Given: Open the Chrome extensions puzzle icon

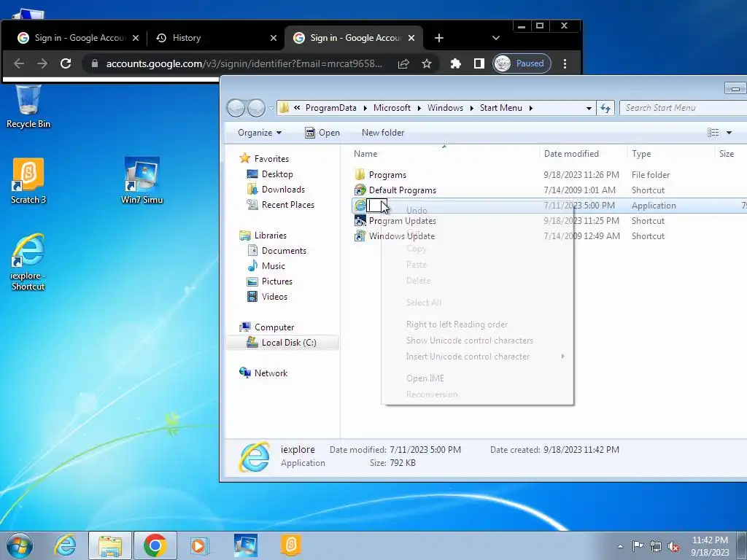Looking at the screenshot, I should pos(456,63).
